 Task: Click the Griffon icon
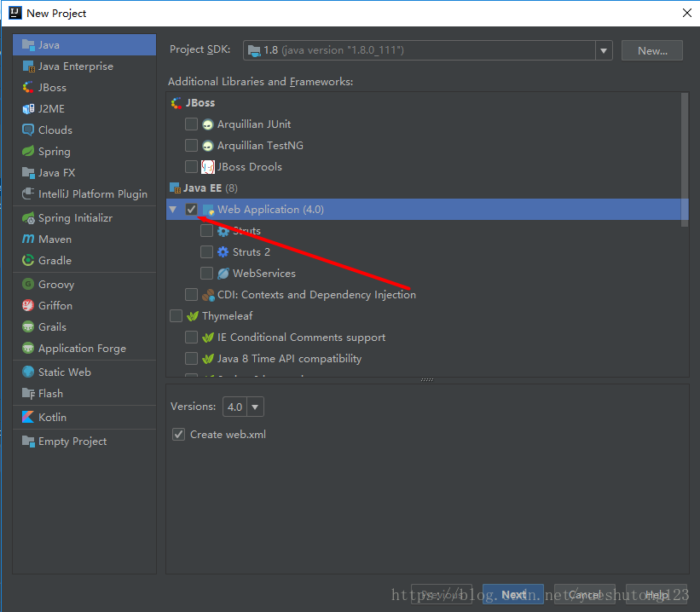28,306
